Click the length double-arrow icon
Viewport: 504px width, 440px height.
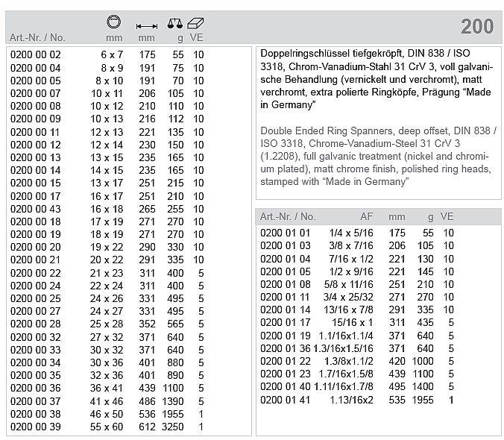coord(146,25)
